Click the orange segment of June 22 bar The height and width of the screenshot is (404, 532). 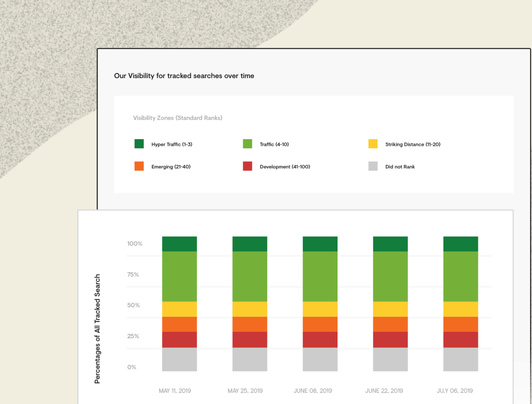click(390, 324)
